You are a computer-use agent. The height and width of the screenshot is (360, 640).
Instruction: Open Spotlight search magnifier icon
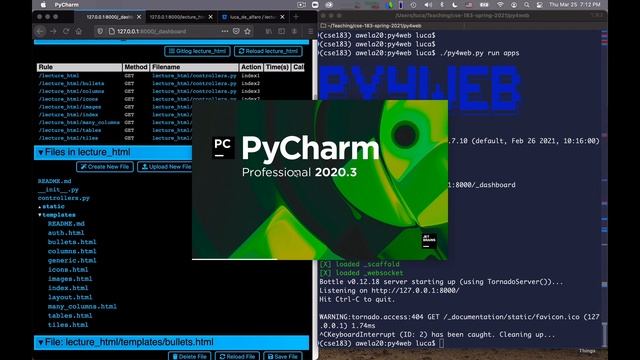(x=527, y=5)
